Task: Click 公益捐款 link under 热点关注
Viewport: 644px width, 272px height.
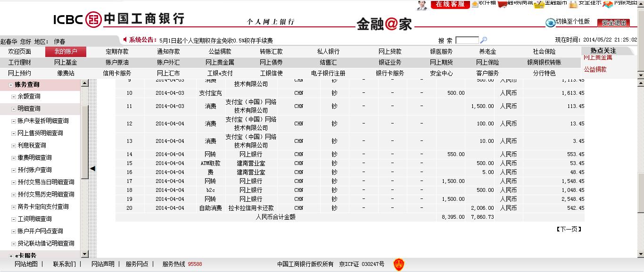Action: 595,69
